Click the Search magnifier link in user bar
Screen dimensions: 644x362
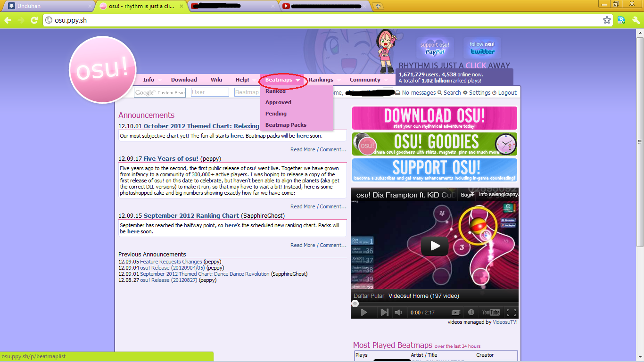[x=449, y=93]
